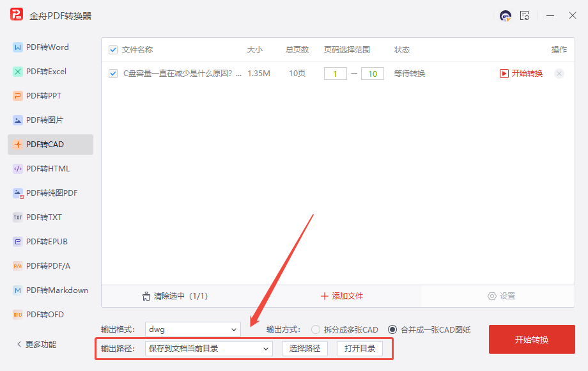588x371 pixels.
Task: Click the trash icon next to 清除选中
Action: tap(146, 296)
